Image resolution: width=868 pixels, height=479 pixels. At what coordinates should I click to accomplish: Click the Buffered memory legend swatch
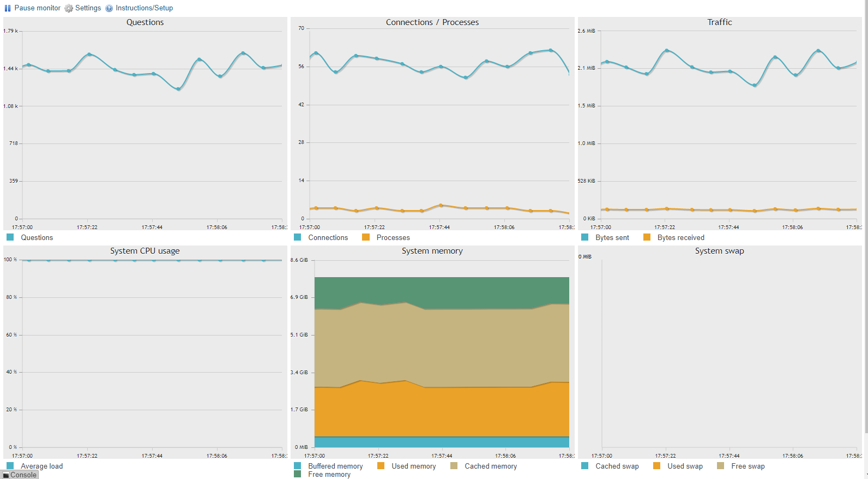point(297,466)
